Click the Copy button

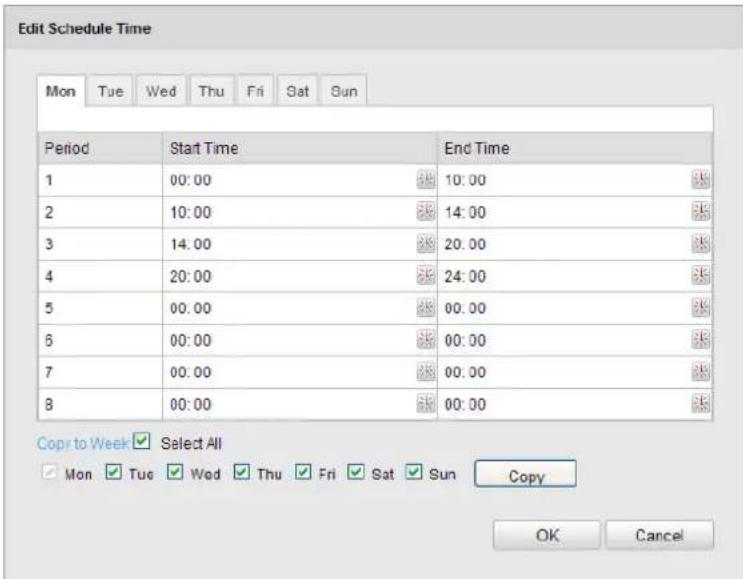tap(526, 474)
